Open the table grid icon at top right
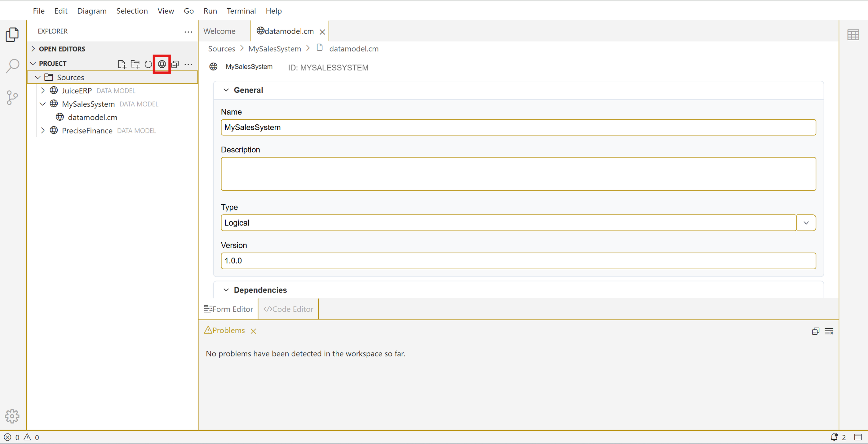This screenshot has width=868, height=444. [853, 35]
